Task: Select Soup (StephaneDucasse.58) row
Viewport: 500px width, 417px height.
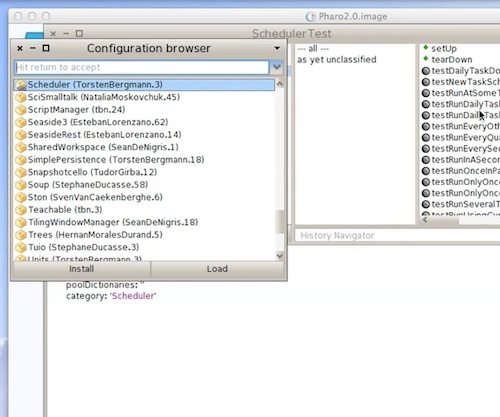Action: pyautogui.click(x=144, y=185)
